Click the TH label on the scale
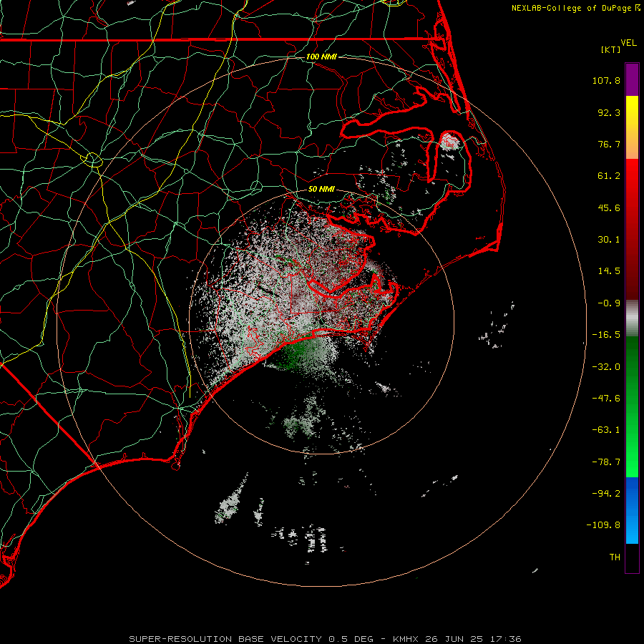This screenshot has height=644, width=644. pos(615,557)
